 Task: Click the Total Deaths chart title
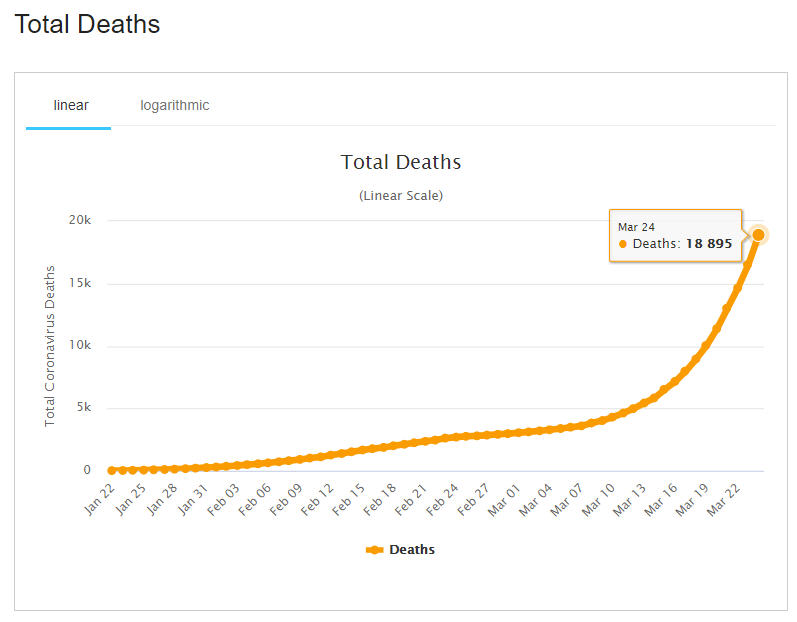point(400,162)
